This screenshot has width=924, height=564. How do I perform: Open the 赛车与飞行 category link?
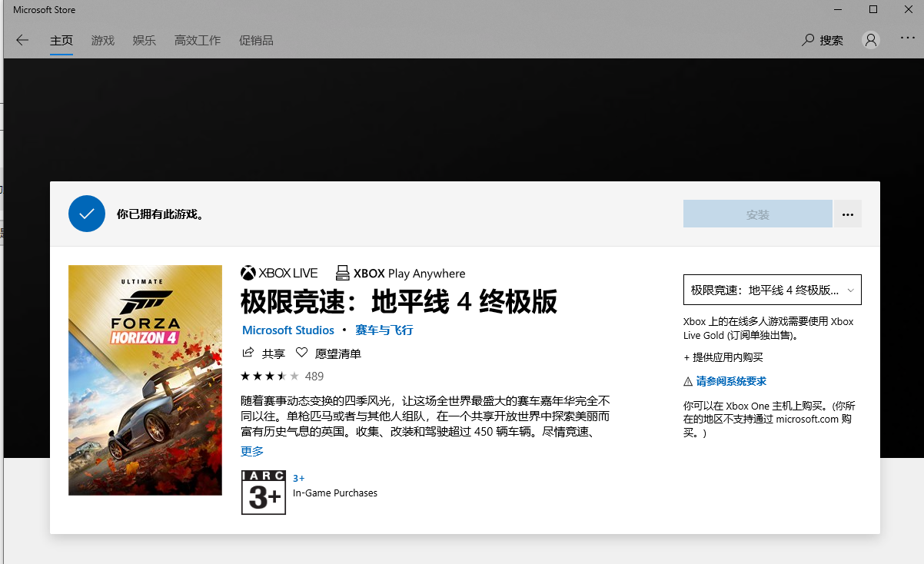[x=384, y=330]
